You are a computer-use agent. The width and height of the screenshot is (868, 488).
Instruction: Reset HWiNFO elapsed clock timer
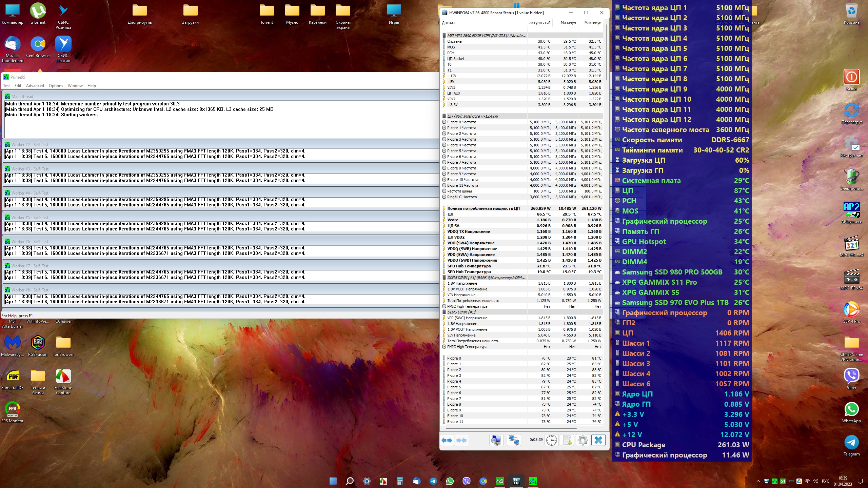(551, 440)
